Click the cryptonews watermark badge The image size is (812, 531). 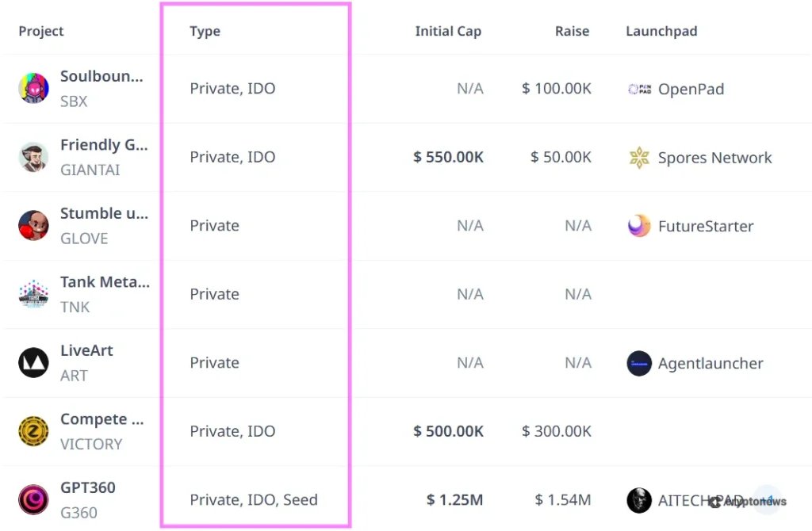(x=746, y=501)
